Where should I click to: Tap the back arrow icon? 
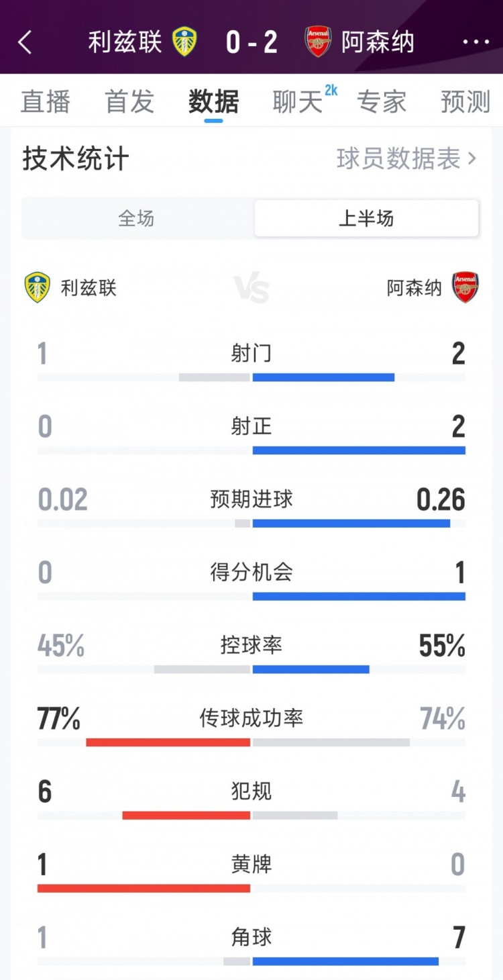25,42
